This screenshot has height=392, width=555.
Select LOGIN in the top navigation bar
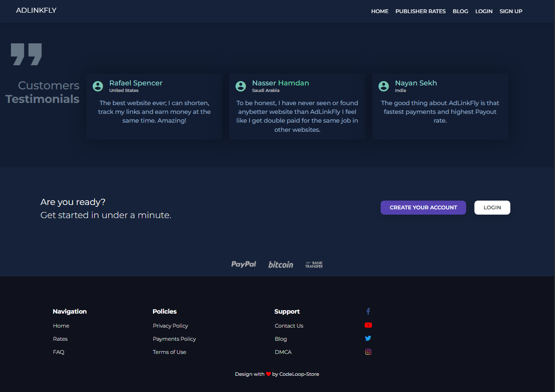pos(484,11)
